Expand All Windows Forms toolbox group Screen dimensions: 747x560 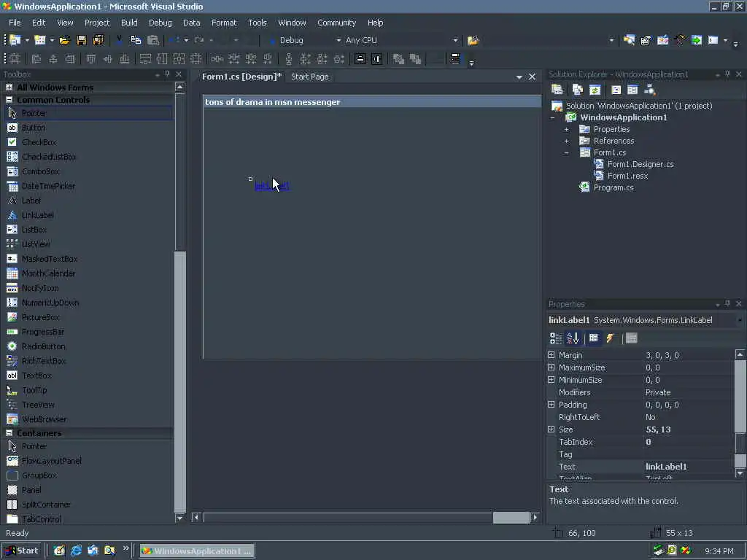(x=9, y=87)
